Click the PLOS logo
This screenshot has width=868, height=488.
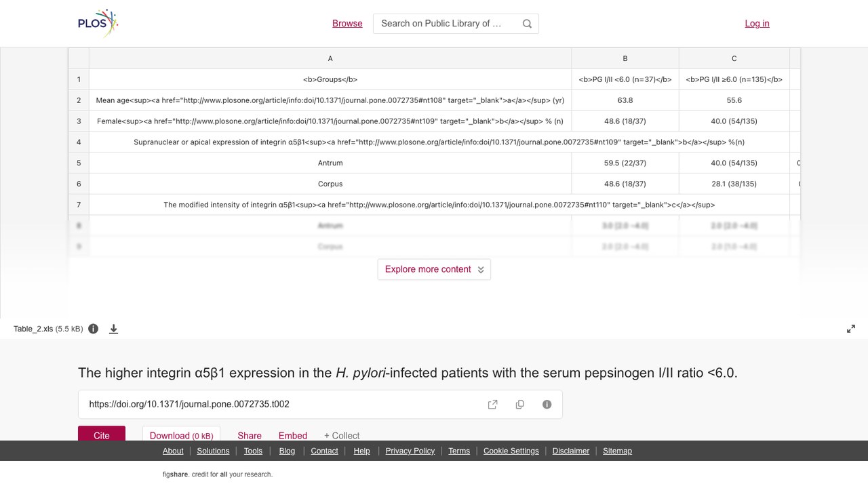pos(98,23)
